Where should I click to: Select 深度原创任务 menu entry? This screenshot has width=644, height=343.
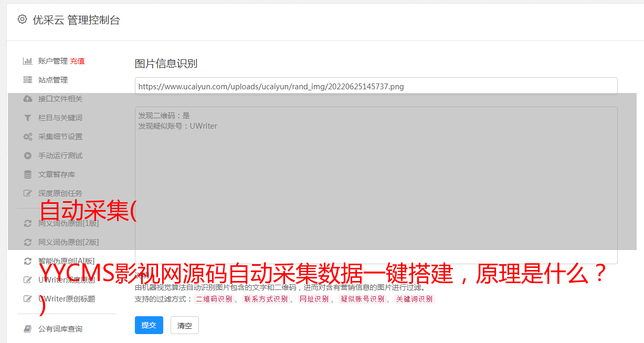pyautogui.click(x=60, y=193)
